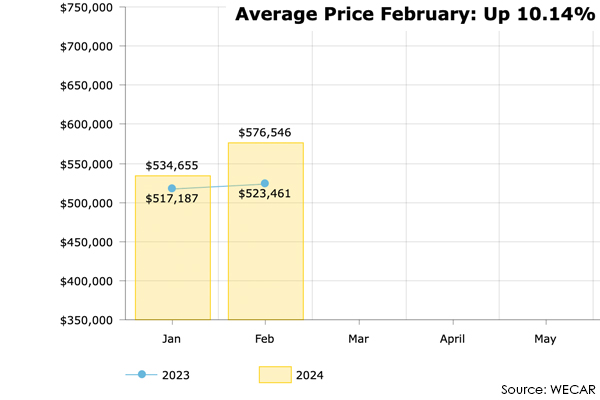
Task: Click the Mar x-axis label
Action: 358,339
